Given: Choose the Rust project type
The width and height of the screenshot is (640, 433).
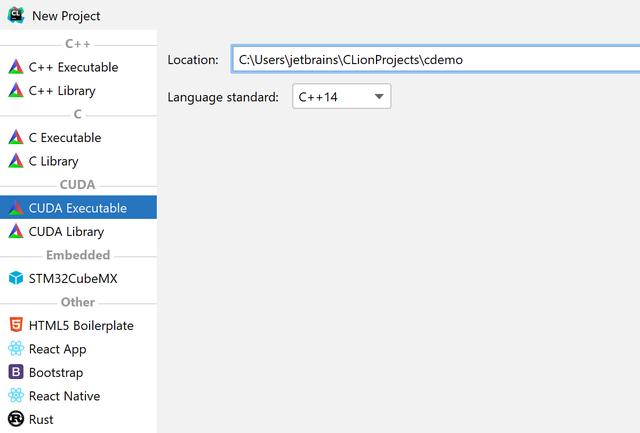Looking at the screenshot, I should (x=78, y=419).
